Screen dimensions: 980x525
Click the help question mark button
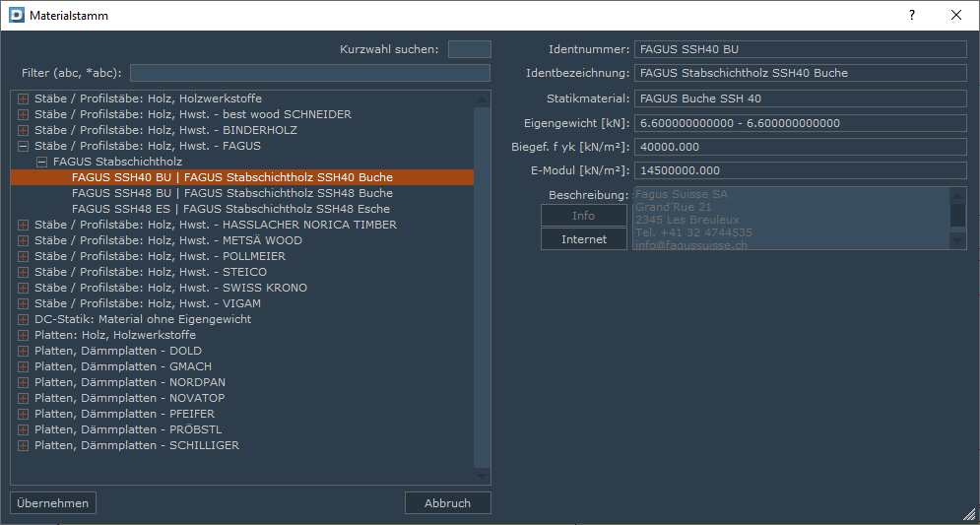pyautogui.click(x=912, y=15)
